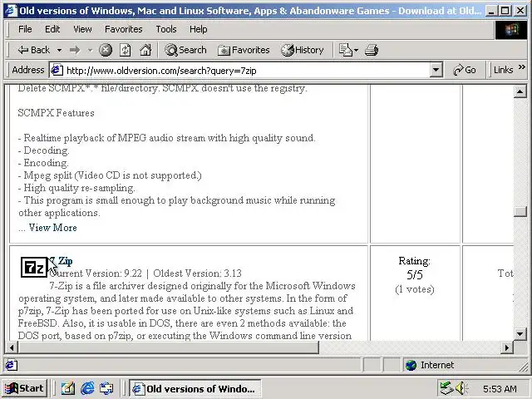Click the IE icon in title bar

tap(11, 11)
